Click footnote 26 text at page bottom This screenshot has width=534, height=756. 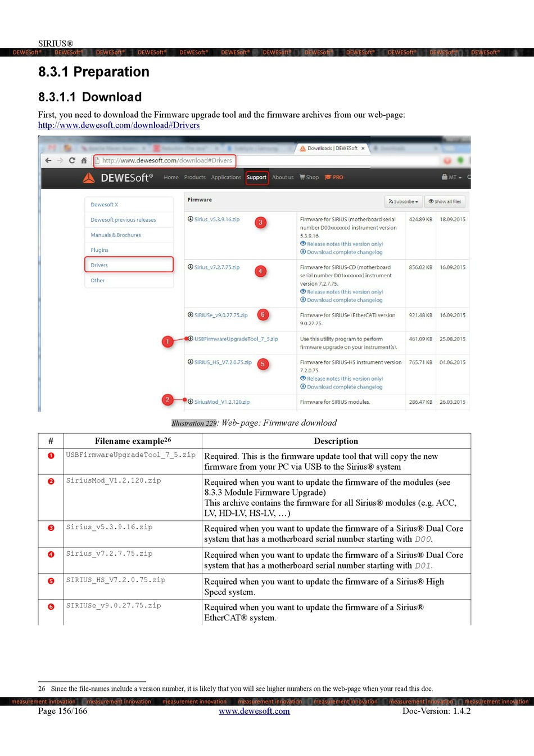pos(236,688)
